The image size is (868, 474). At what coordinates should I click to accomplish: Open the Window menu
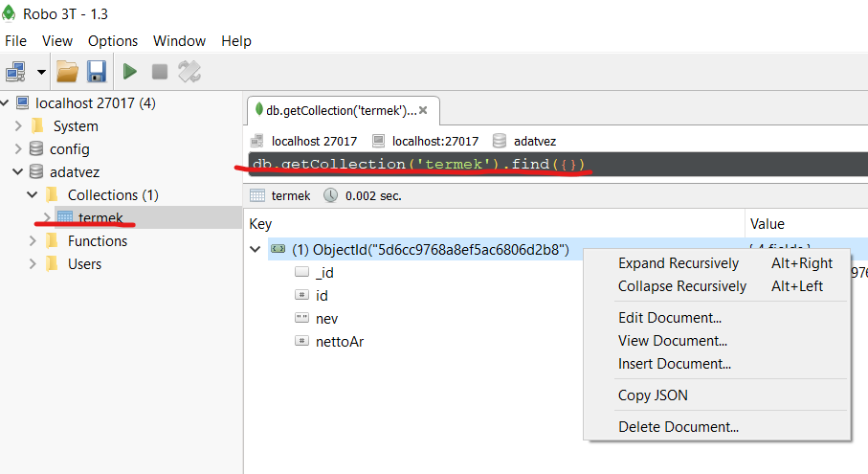coord(179,41)
